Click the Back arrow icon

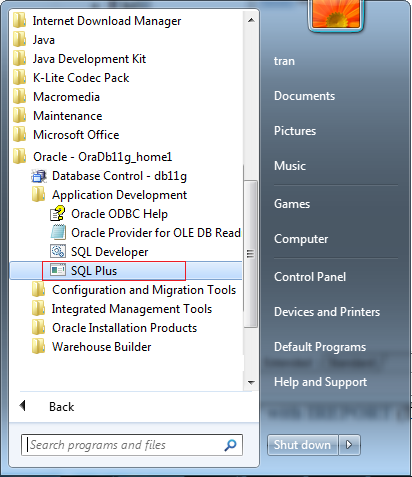(x=23, y=406)
